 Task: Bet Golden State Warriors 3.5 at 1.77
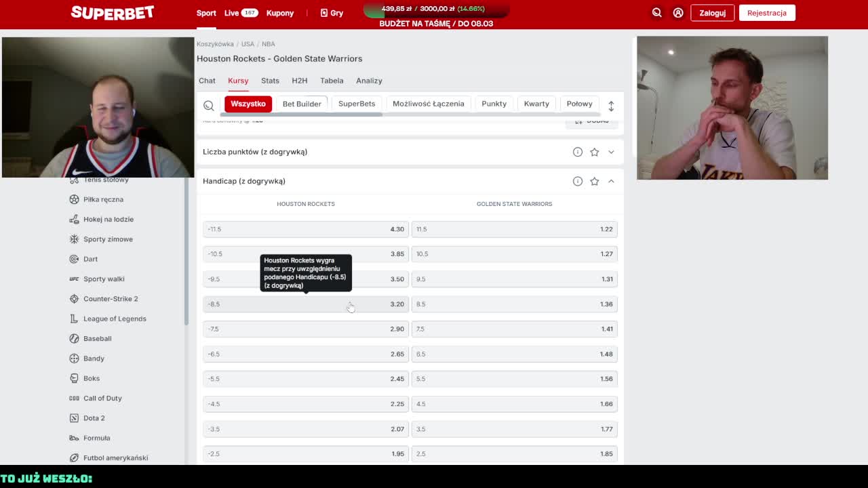[515, 428]
